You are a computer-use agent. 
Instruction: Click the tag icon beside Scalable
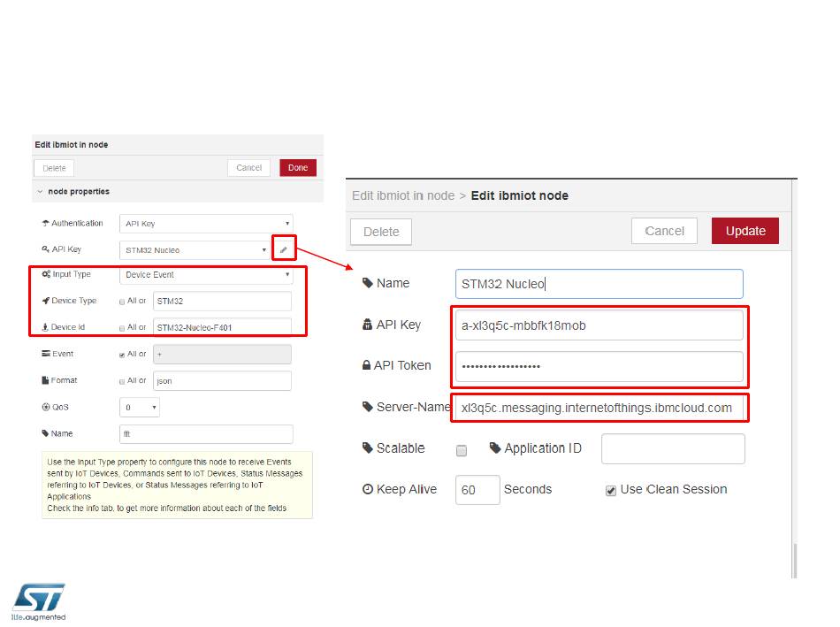coord(368,447)
